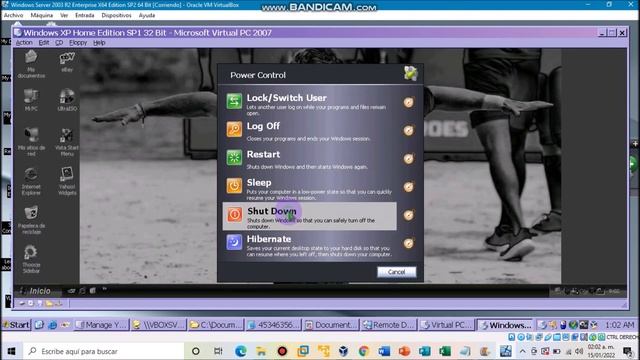Open VirtualBox Ver menu
640x360 pixels.
coord(64,15)
